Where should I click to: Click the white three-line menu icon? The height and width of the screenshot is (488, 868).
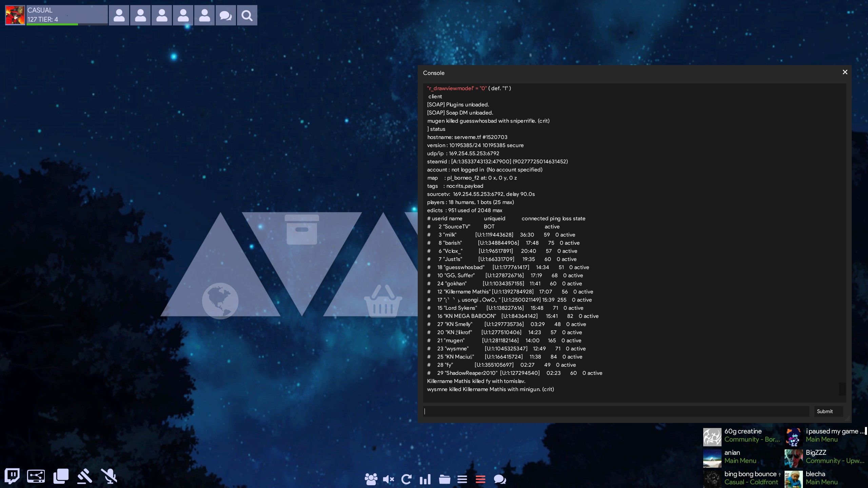pyautogui.click(x=462, y=479)
